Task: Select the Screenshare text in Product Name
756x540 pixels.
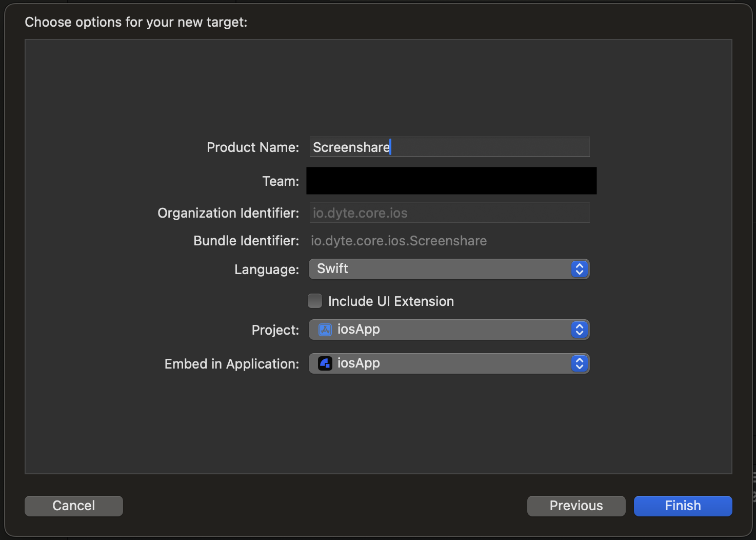Action: (x=351, y=147)
